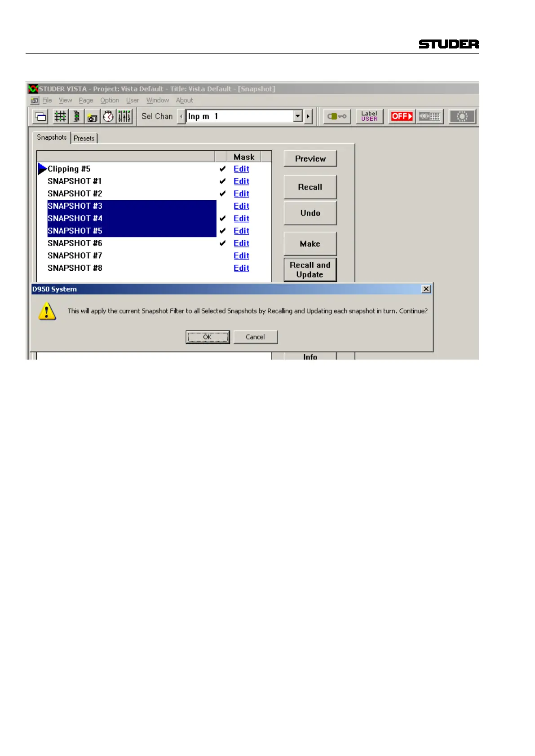Toggle mask checkmark for SNAPSHOT #5

click(222, 231)
